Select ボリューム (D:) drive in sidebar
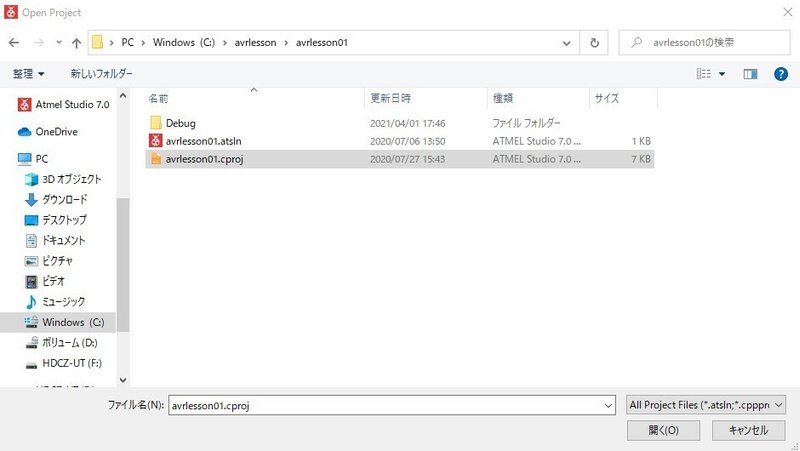The image size is (800, 451). [x=61, y=342]
